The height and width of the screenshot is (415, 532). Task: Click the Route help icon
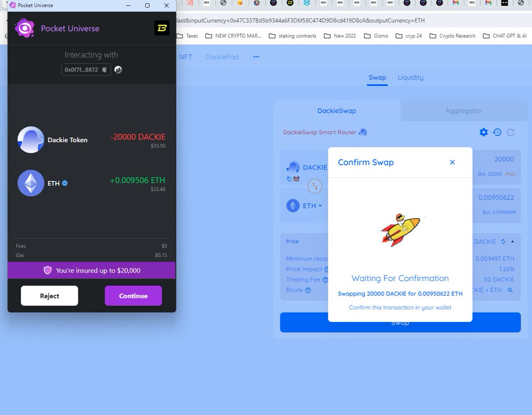point(308,290)
